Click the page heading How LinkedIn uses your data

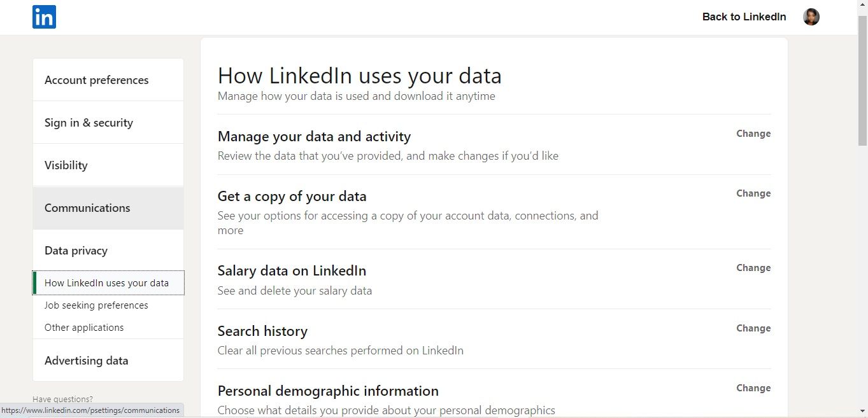pyautogui.click(x=359, y=75)
